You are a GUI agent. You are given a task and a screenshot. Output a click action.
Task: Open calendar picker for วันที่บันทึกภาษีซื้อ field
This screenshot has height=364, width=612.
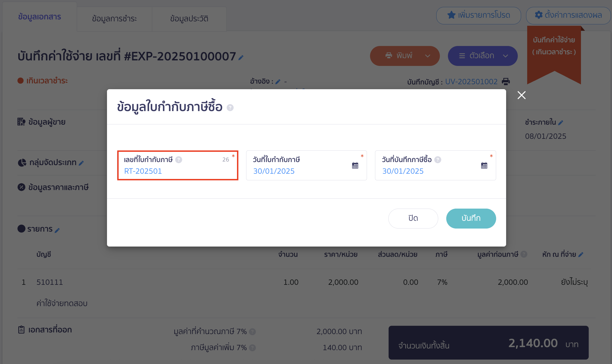(484, 165)
